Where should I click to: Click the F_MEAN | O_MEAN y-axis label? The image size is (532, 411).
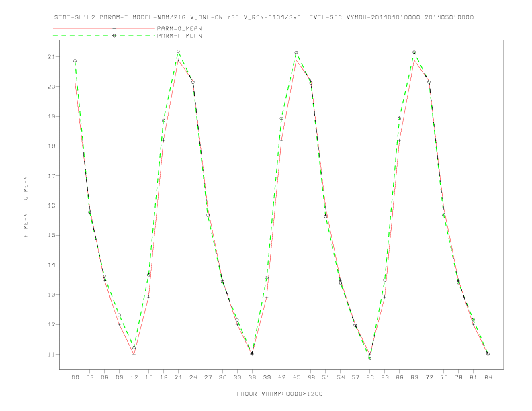coord(26,207)
